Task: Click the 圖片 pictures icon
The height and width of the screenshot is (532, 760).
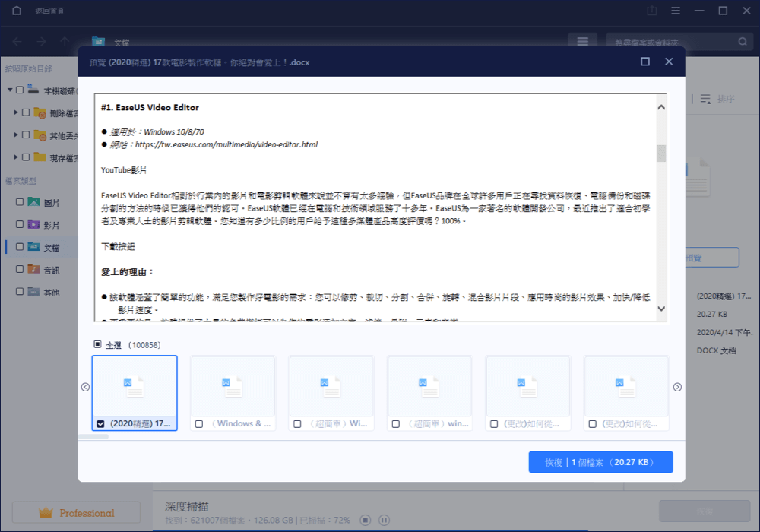Action: click(x=34, y=202)
